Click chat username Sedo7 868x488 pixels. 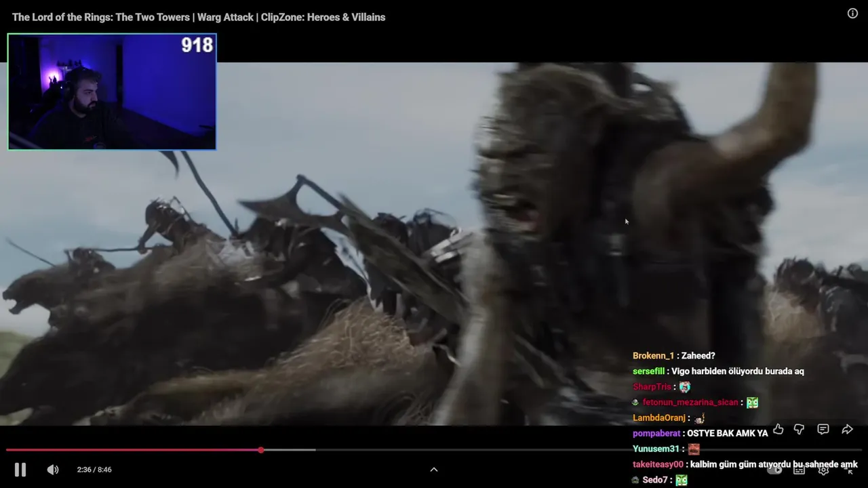(x=655, y=480)
